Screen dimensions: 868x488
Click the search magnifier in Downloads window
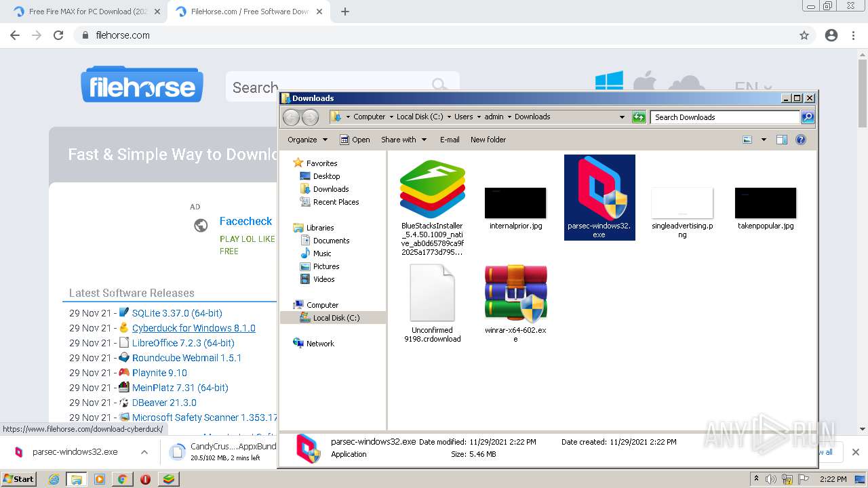807,117
